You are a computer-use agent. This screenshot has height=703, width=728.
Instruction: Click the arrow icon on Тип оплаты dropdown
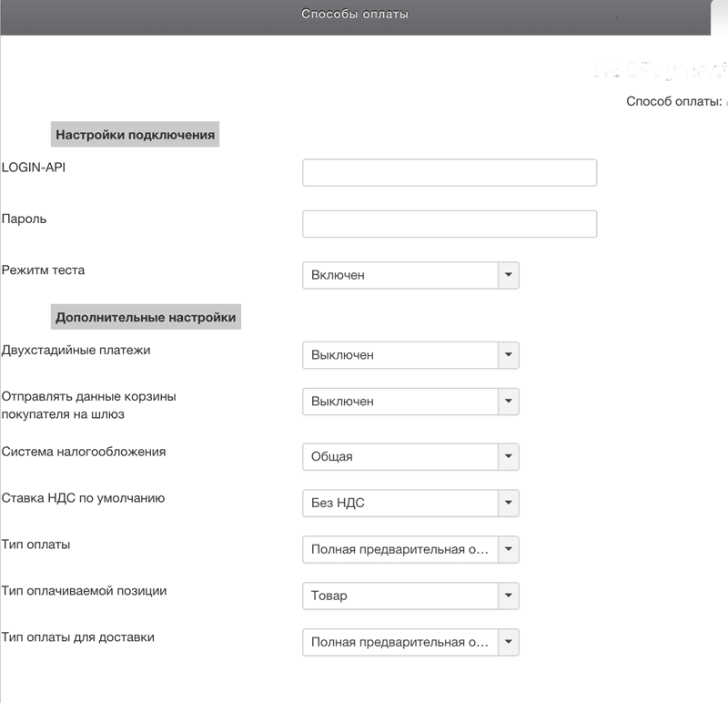coord(507,549)
